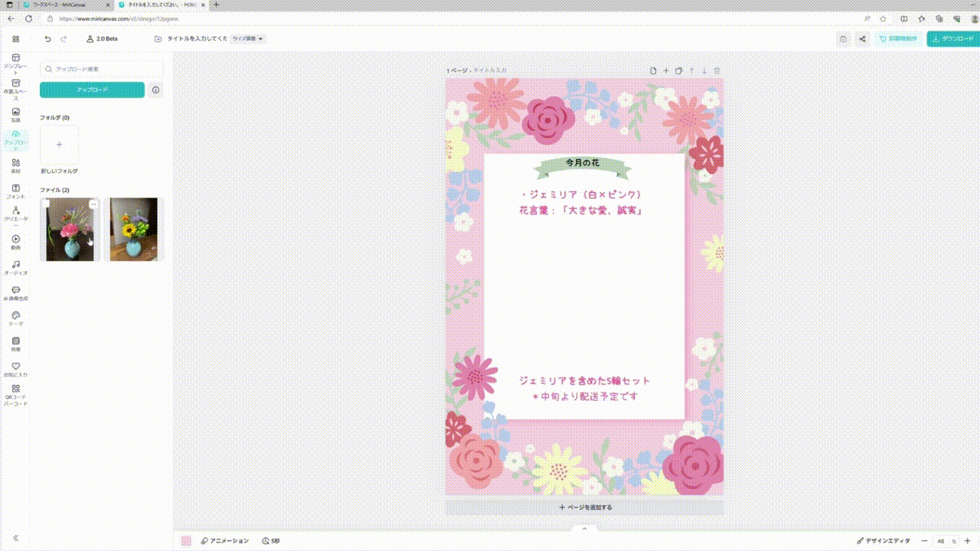Viewport: 980px width, 551px height.
Task: Click the teal ダウンロード button
Action: coord(952,38)
